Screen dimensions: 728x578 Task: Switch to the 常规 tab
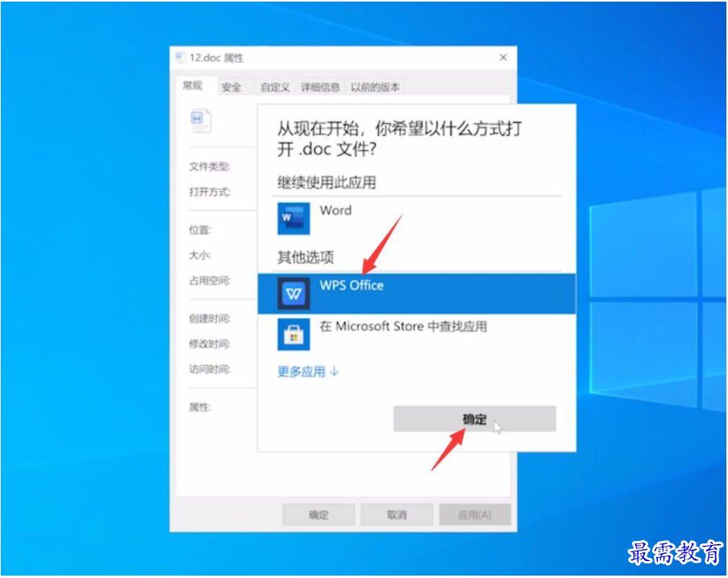pos(192,86)
